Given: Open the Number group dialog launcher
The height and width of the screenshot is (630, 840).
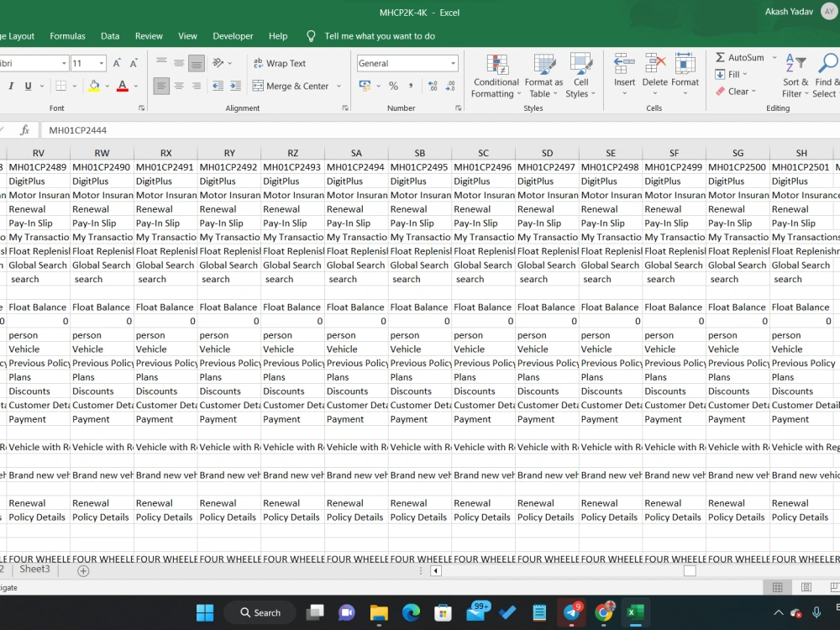Looking at the screenshot, I should click(458, 108).
